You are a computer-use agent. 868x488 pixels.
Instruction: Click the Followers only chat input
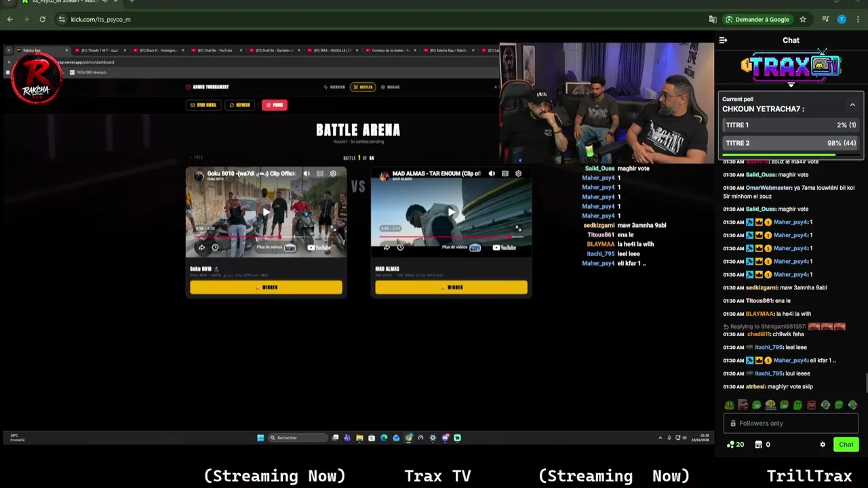point(791,424)
